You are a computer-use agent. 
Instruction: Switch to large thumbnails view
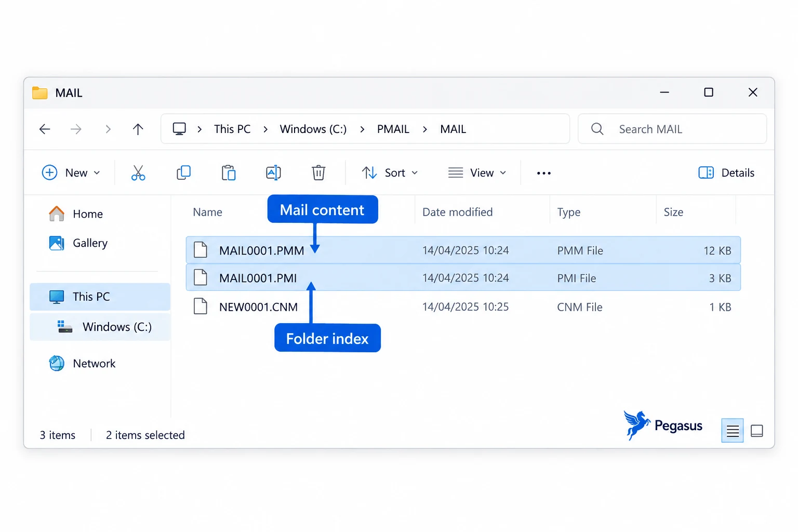coord(757,431)
